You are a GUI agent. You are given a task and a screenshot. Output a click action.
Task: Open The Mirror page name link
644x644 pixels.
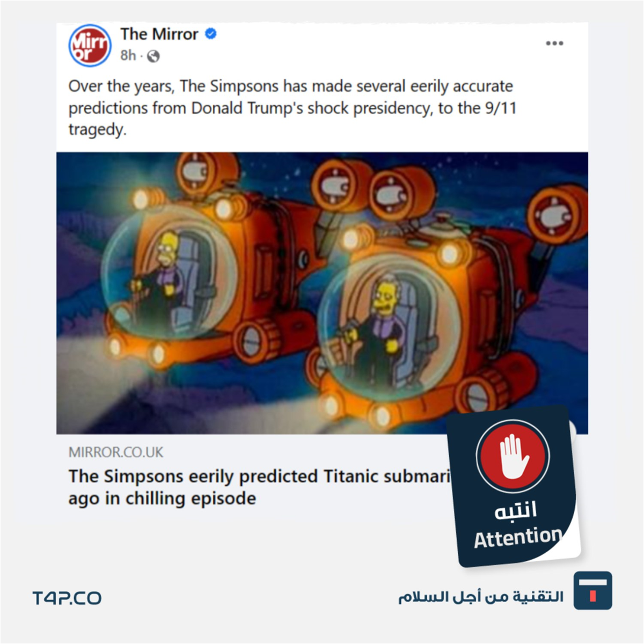click(x=159, y=34)
